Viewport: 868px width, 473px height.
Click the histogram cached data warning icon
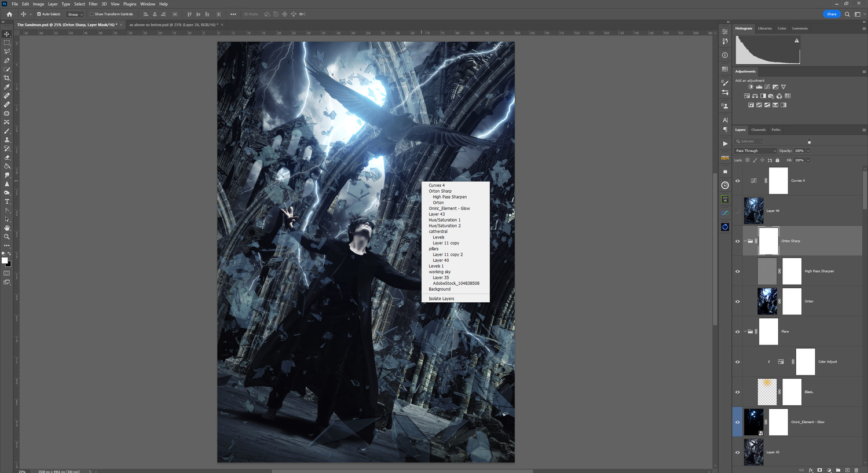(797, 41)
